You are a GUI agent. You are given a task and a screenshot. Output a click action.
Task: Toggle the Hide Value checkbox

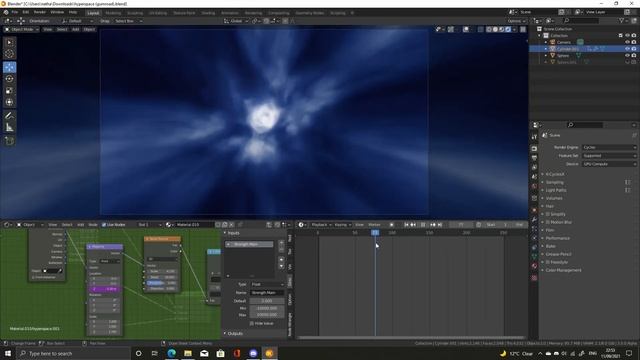(x=251, y=323)
